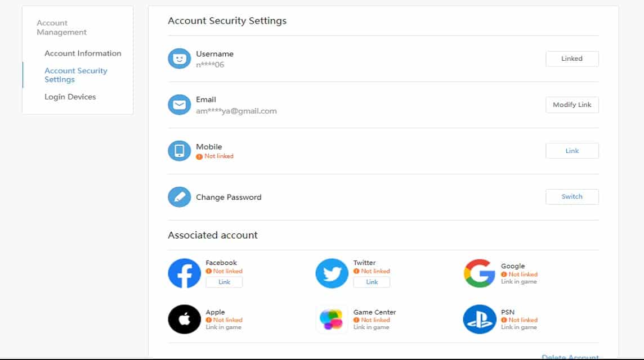The width and height of the screenshot is (644, 360).
Task: Click the Modify Link button for Email
Action: tap(572, 105)
